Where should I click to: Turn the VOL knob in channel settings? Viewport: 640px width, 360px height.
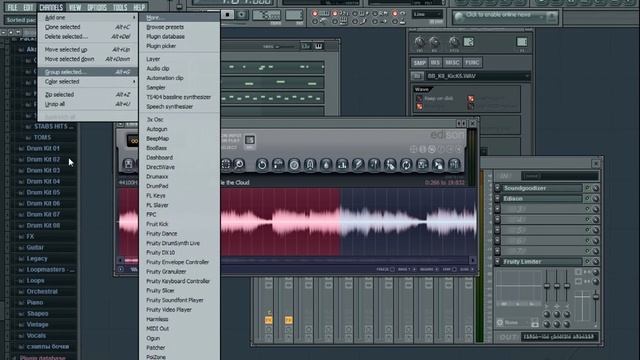(434, 42)
